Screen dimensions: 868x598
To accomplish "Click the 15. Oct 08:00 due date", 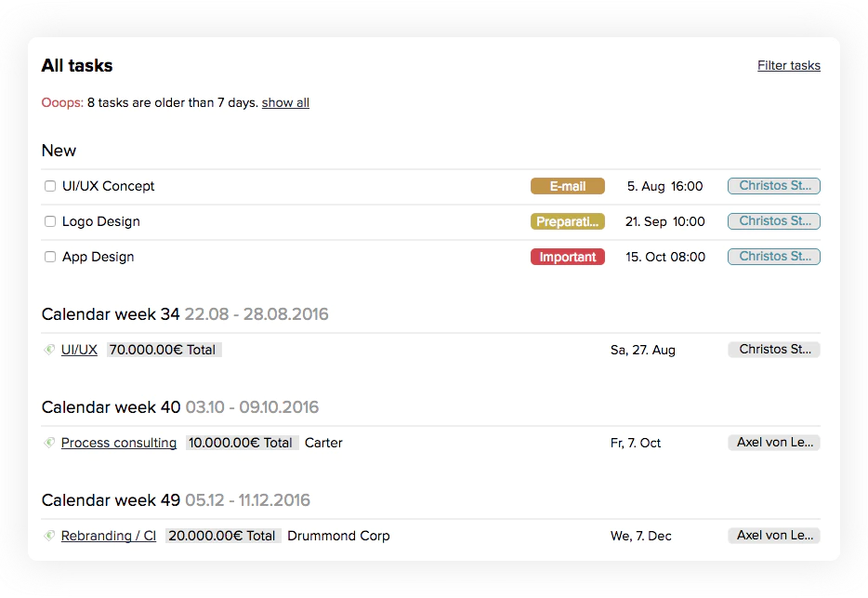I will 665,258.
